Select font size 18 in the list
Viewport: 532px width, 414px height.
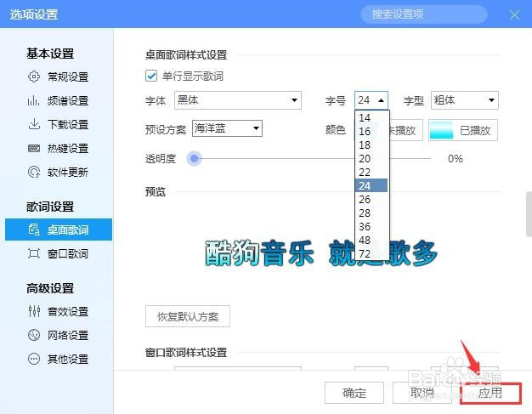[371, 145]
